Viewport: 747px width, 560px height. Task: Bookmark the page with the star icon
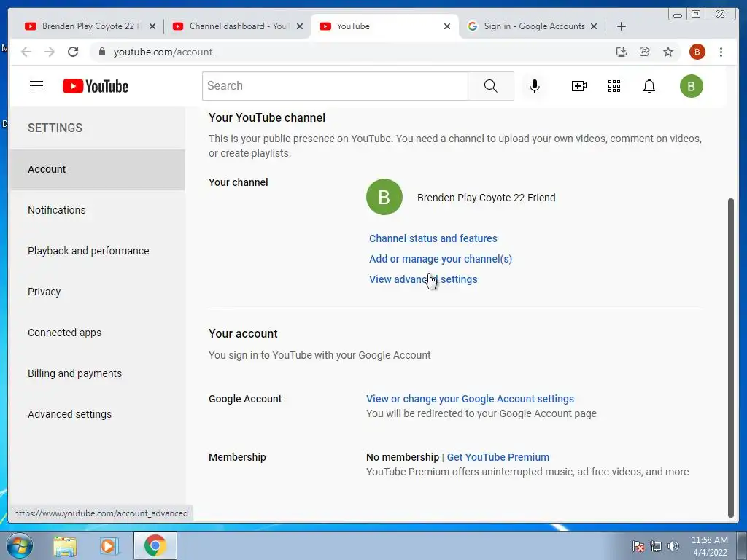668,52
